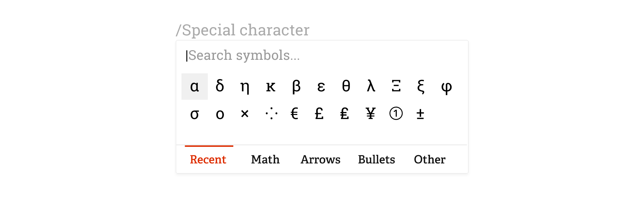Insert the lambda λ character
The image size is (644, 197).
[x=371, y=86]
